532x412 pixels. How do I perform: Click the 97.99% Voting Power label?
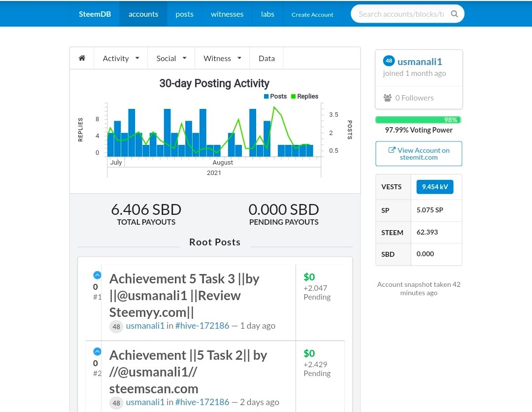click(418, 130)
